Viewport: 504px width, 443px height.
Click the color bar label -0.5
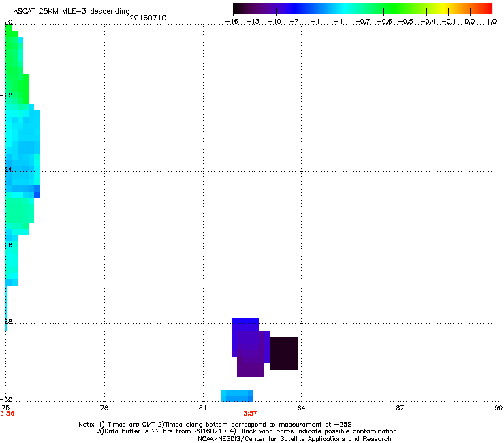405,22
